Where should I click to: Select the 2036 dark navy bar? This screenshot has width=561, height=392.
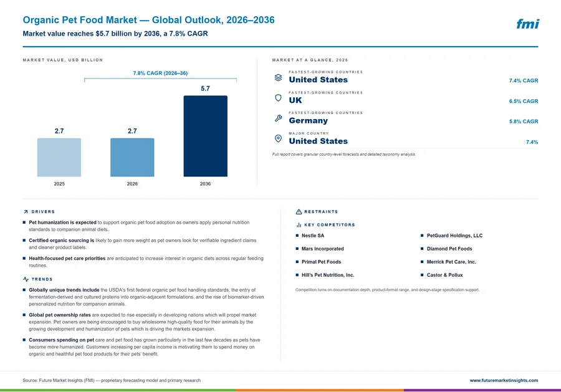point(205,136)
